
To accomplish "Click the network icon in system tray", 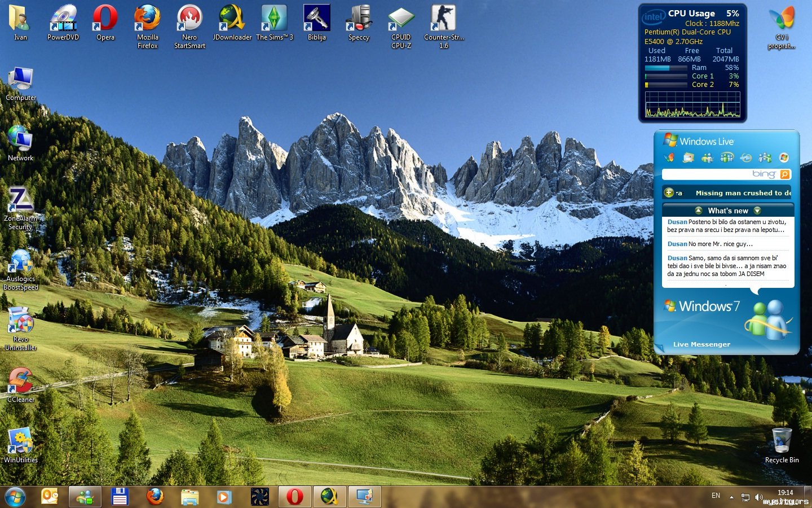I will (745, 497).
